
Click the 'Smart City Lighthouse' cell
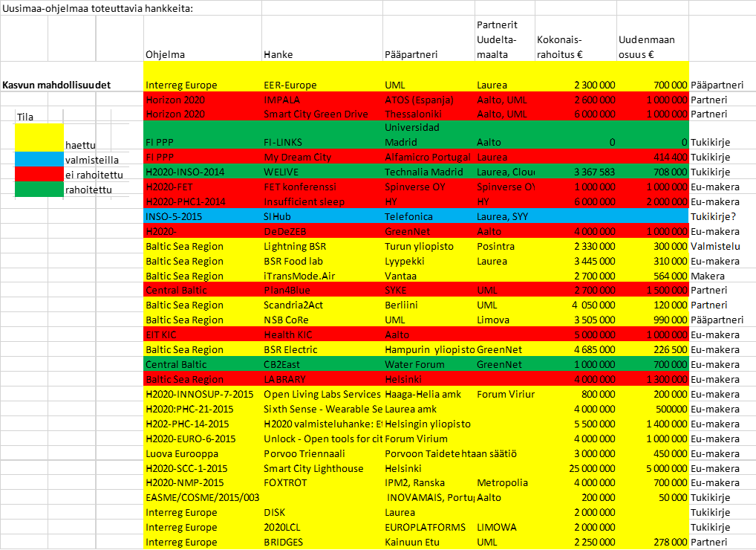[x=322, y=468]
